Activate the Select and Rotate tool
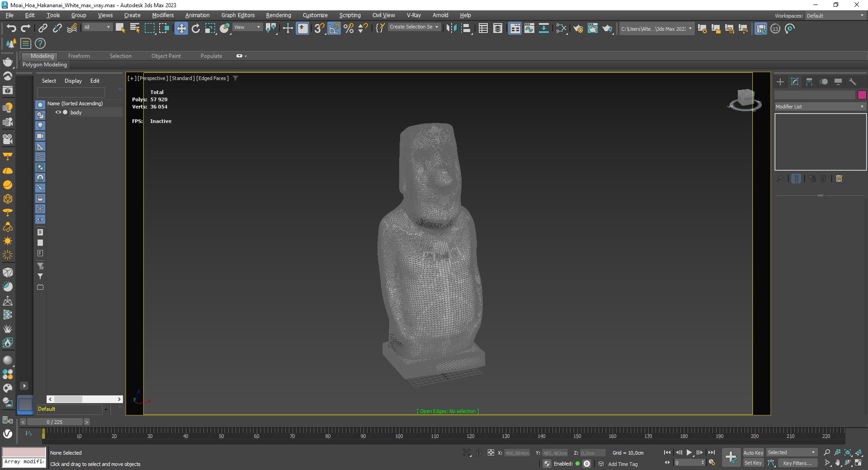The image size is (868, 470). pos(196,28)
